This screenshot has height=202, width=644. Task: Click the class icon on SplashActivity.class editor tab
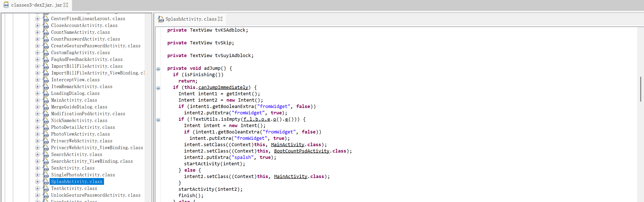pyautogui.click(x=161, y=19)
